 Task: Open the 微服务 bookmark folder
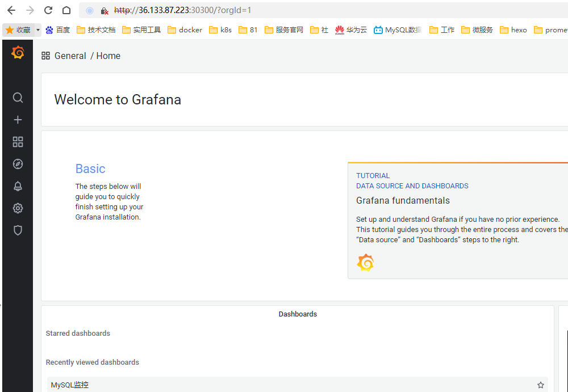tap(477, 30)
